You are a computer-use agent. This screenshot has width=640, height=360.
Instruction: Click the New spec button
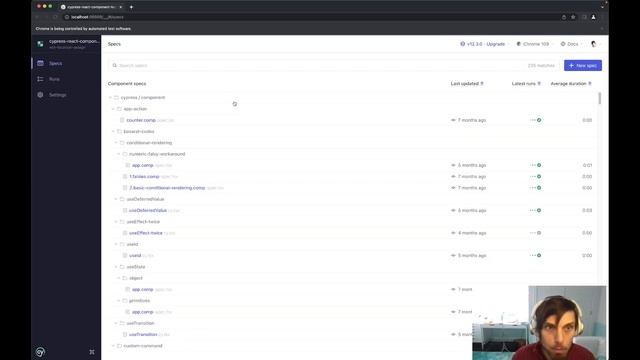pos(582,65)
